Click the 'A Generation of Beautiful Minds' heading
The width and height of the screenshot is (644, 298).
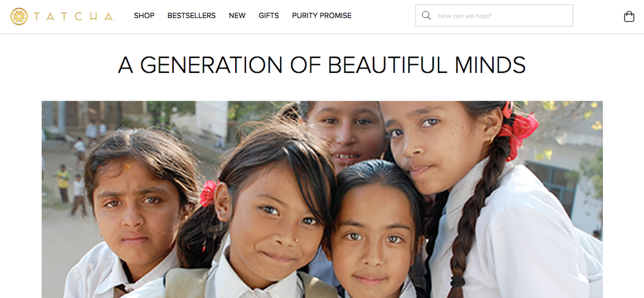click(322, 65)
